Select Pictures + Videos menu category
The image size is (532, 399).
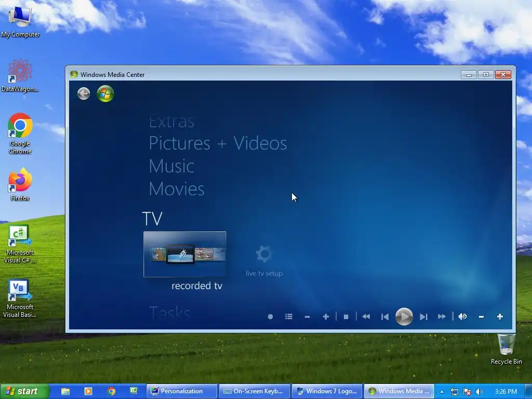(218, 143)
